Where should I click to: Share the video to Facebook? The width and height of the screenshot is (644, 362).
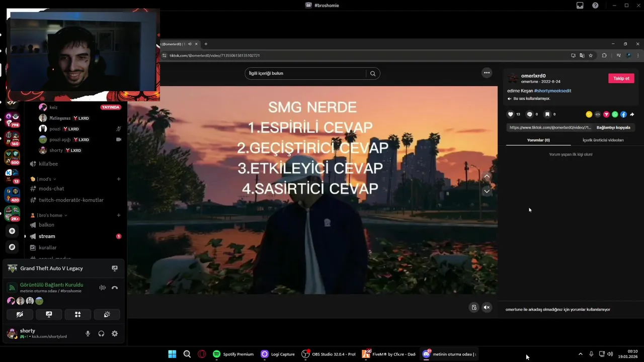(x=623, y=115)
